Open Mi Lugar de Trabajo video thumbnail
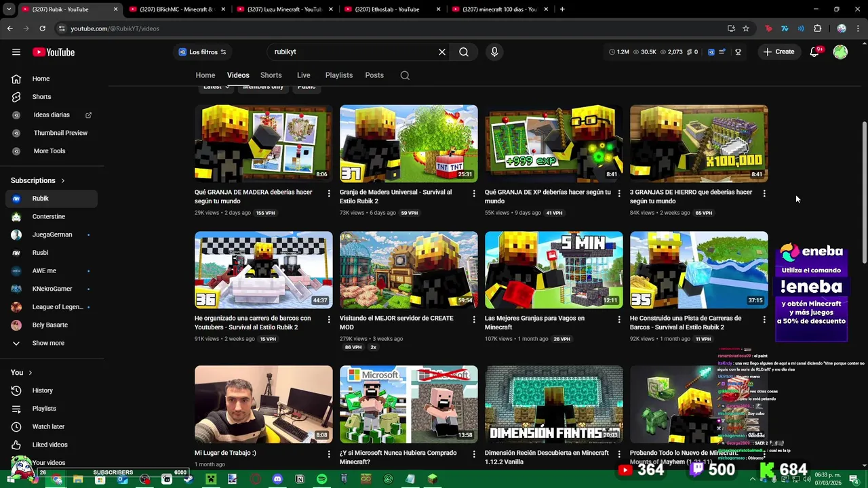The image size is (868, 488). [x=264, y=405]
